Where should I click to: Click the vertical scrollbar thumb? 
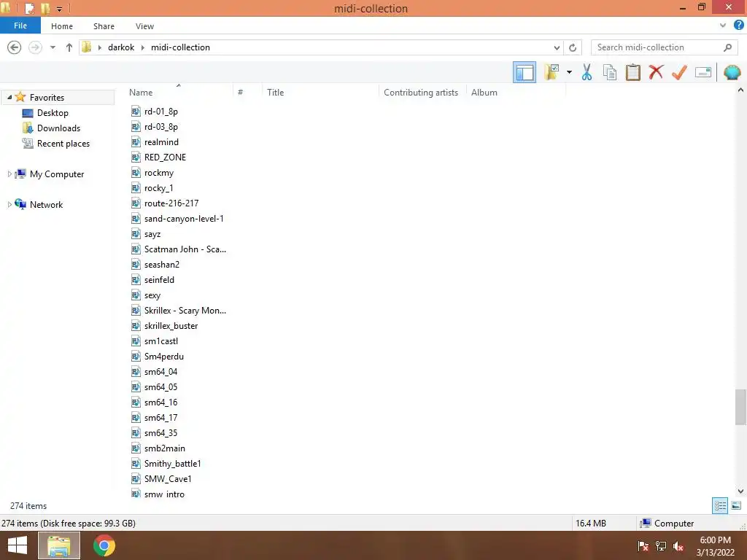tap(740, 407)
